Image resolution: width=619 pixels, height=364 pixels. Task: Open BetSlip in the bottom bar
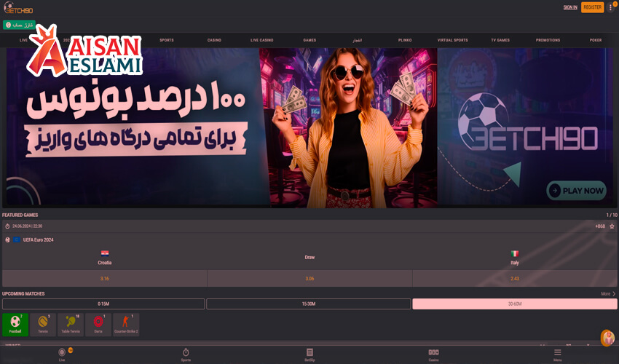coord(310,354)
